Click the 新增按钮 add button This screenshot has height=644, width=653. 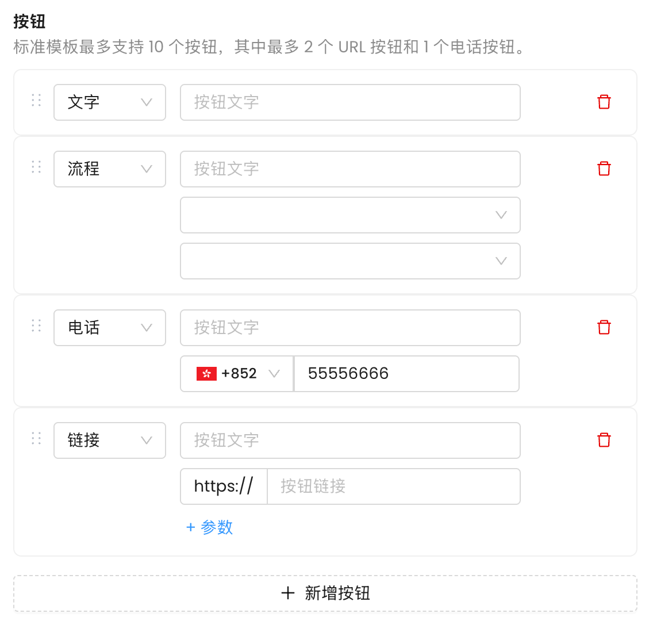(x=325, y=593)
